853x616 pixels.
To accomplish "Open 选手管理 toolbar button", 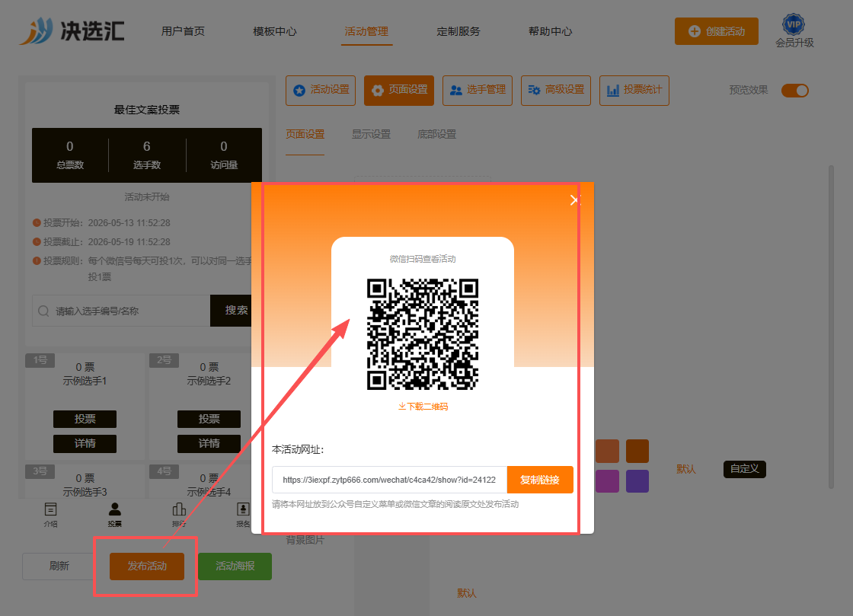I will [x=477, y=91].
